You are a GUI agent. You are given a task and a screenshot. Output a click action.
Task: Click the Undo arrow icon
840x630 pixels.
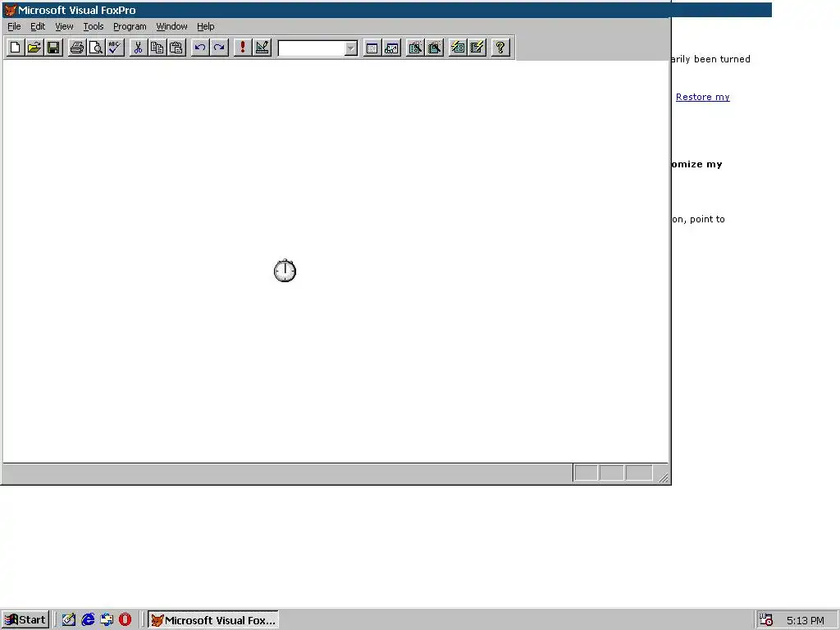point(200,48)
